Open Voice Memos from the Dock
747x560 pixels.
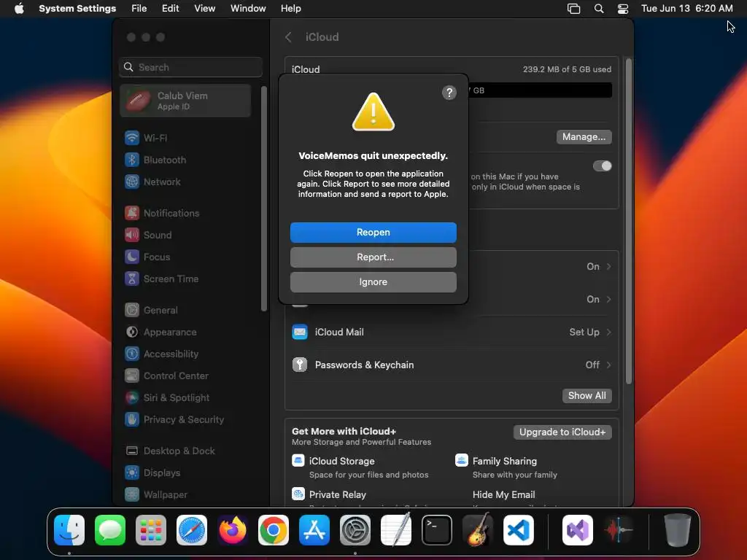[x=619, y=530]
